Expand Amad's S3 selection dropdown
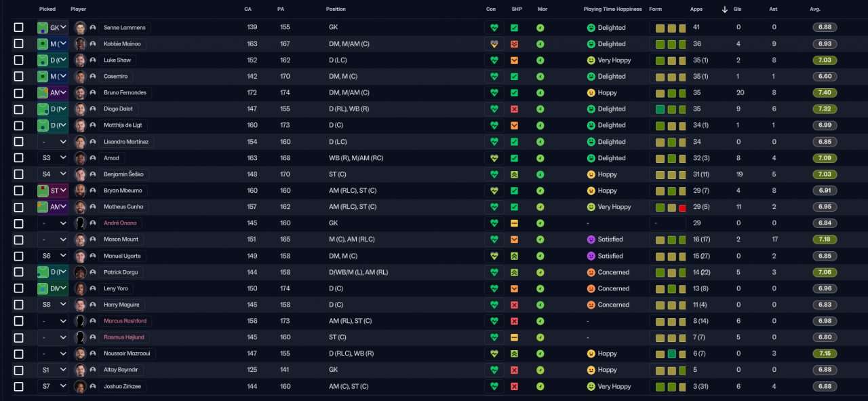Viewport: 868px width, 401px height. pos(53,158)
